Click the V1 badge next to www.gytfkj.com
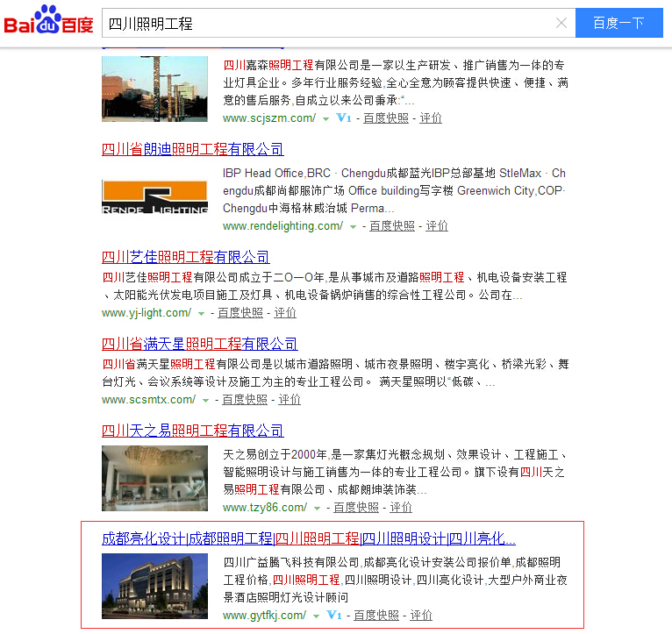Screen dimensions: 672x634 pyautogui.click(x=334, y=616)
